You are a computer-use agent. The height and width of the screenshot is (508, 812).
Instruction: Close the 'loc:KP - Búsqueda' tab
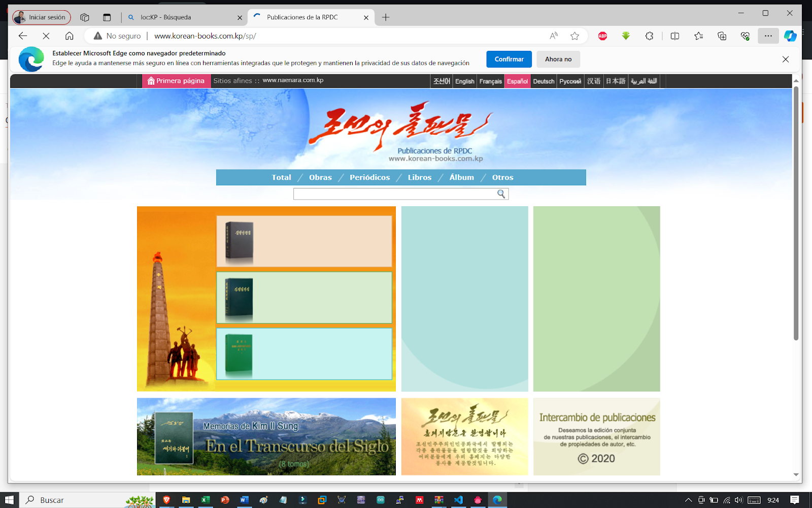(240, 17)
